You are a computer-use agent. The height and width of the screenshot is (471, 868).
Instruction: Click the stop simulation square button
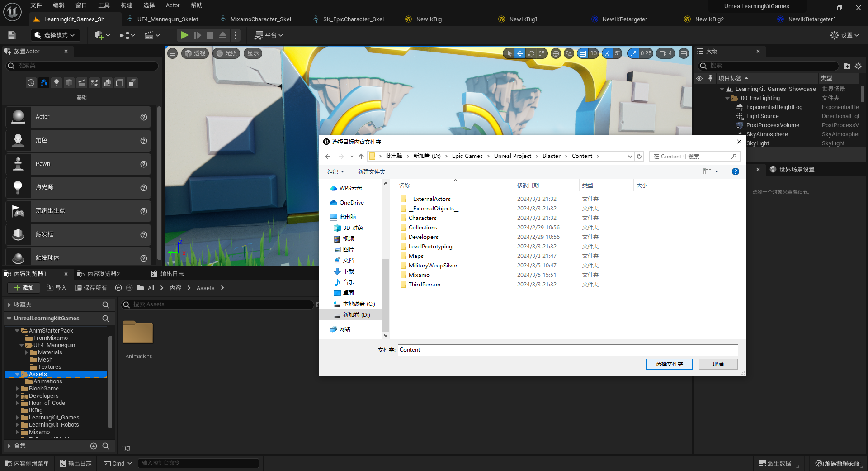click(x=210, y=35)
